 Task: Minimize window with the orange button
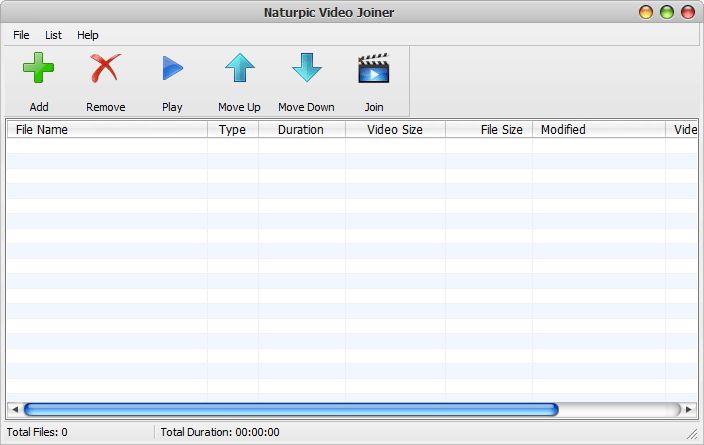(x=646, y=12)
